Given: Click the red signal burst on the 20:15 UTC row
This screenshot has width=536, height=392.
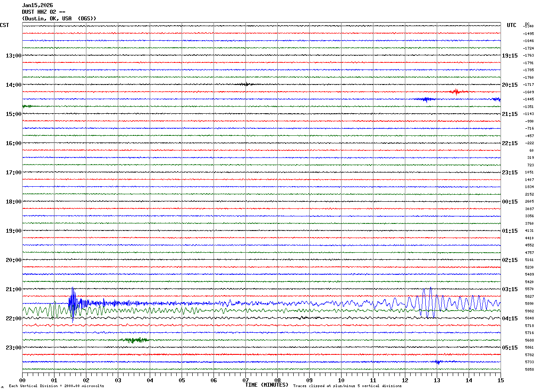Looking at the screenshot, I should (455, 92).
